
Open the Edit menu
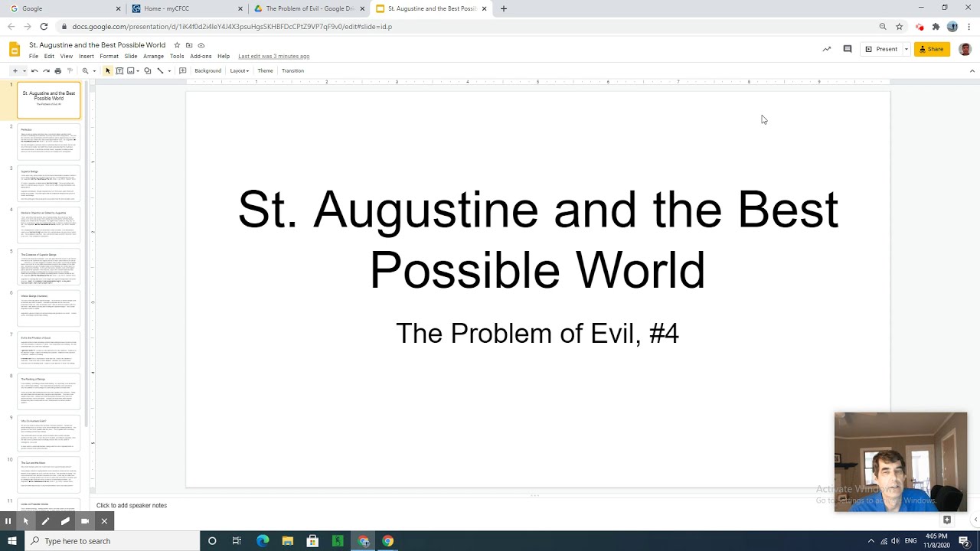(x=49, y=56)
